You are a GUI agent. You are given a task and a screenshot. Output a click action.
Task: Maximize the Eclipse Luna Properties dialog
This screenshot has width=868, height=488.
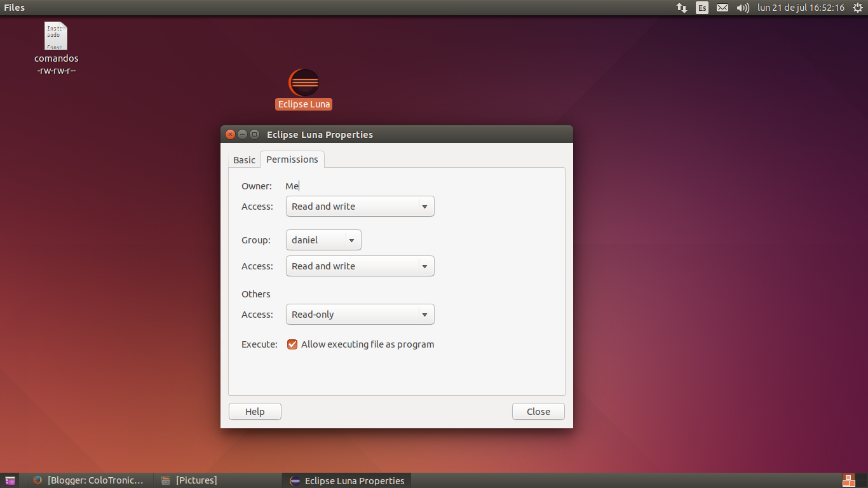(254, 134)
